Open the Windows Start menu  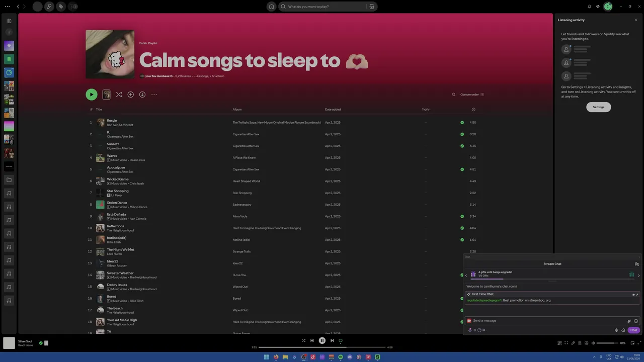coord(267,357)
